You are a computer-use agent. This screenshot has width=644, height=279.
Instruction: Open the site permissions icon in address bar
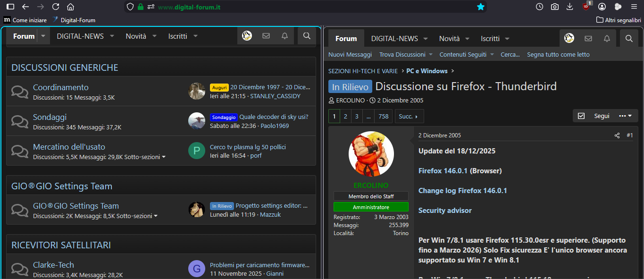pos(151,7)
